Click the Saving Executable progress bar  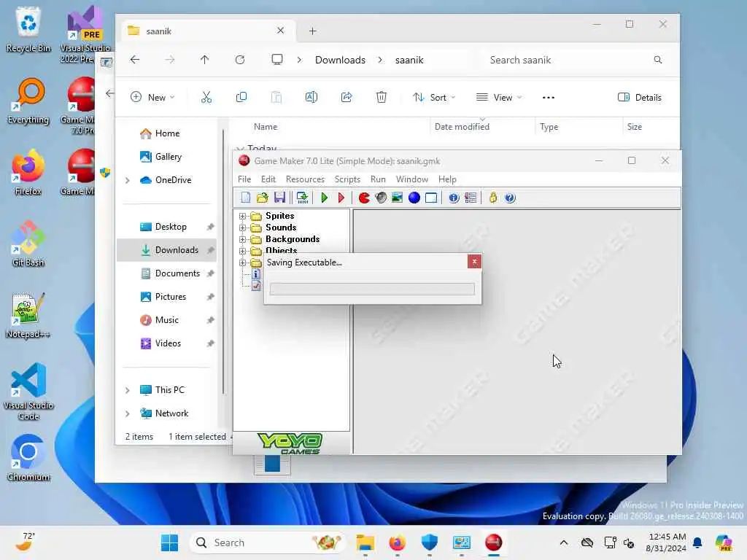372,289
